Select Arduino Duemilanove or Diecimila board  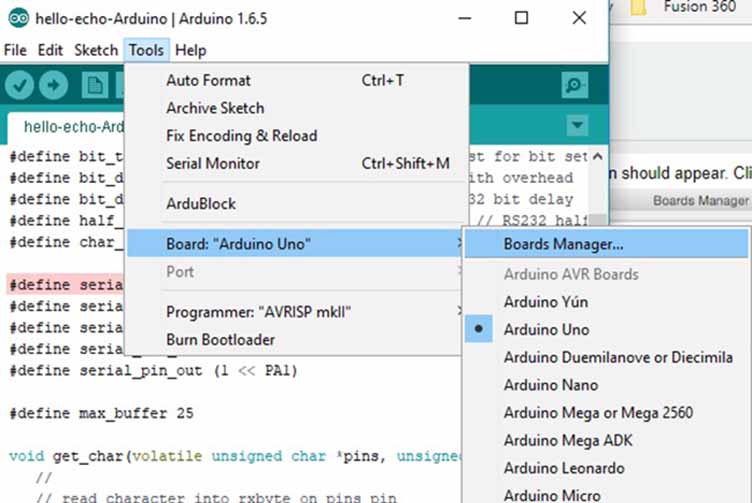[606, 357]
